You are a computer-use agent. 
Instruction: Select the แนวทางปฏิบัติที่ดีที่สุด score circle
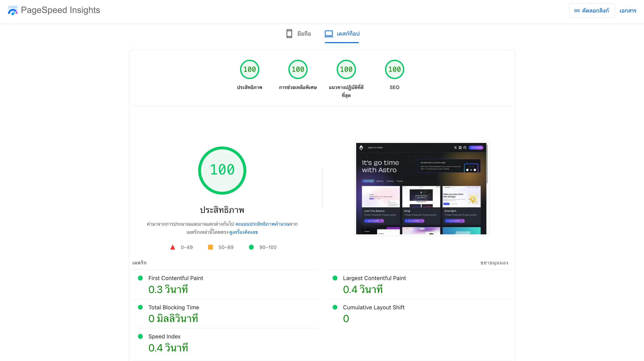tap(346, 69)
